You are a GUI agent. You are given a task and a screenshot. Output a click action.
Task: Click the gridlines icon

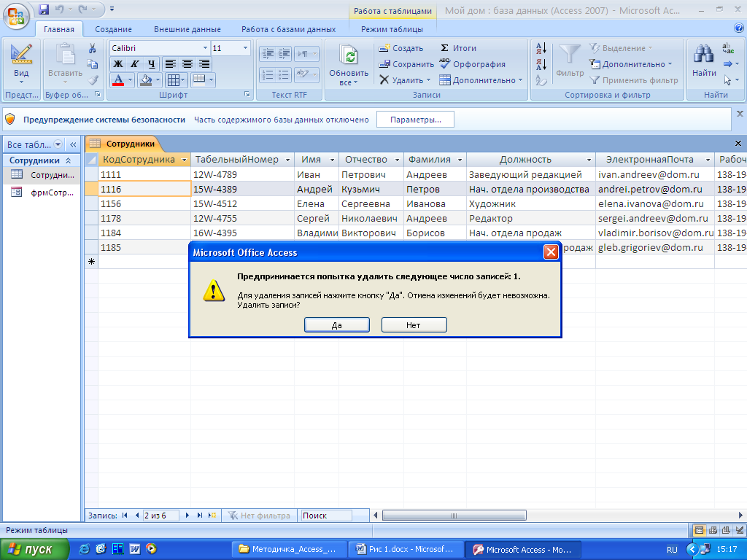174,80
